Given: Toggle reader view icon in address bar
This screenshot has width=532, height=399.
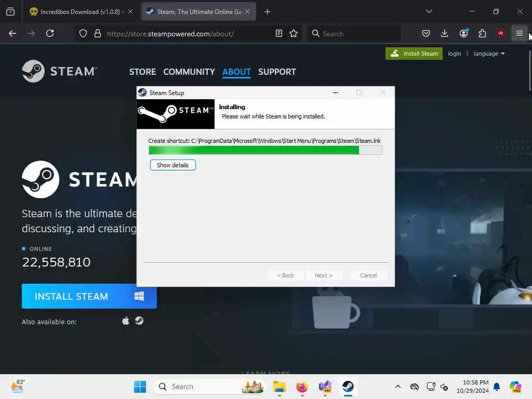Looking at the screenshot, I should (x=279, y=34).
